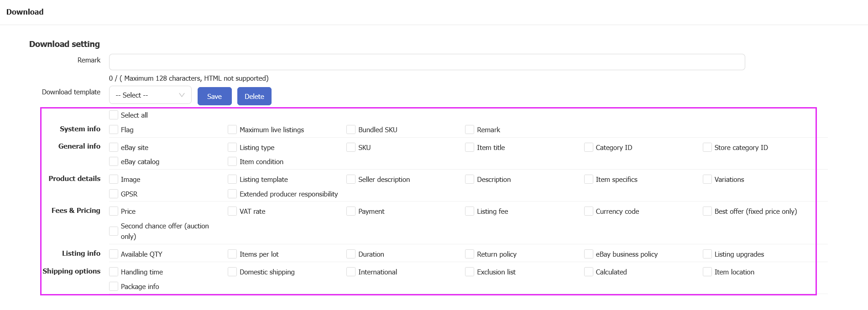Click the Delete button
Viewport: 868px width, 310px height.
(x=254, y=96)
